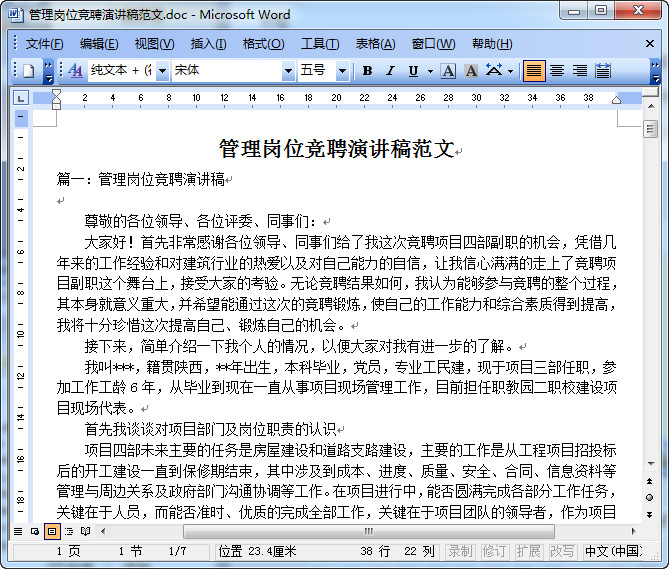Apply Character Shading icon
The width and height of the screenshot is (669, 569).
coord(471,71)
